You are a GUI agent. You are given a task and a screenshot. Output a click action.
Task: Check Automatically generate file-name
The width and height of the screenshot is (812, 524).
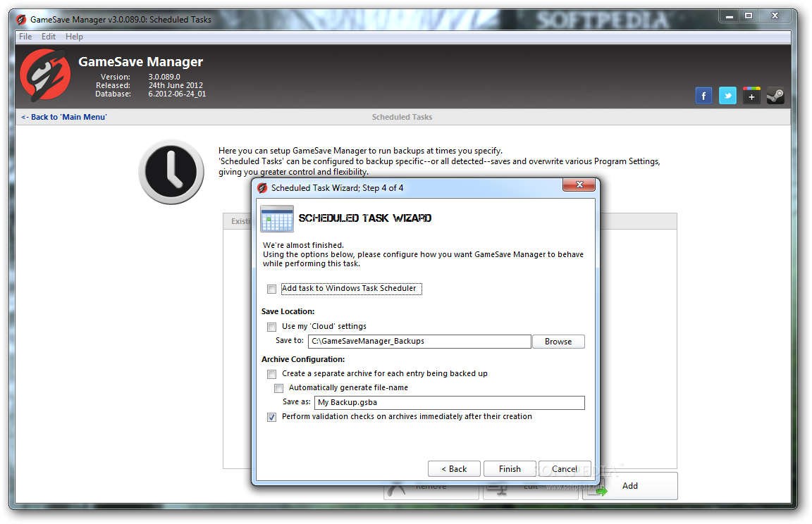tap(278, 388)
